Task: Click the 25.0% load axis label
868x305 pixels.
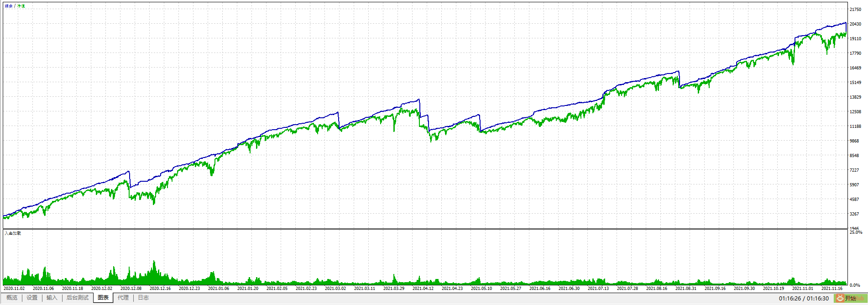Action: [x=856, y=232]
